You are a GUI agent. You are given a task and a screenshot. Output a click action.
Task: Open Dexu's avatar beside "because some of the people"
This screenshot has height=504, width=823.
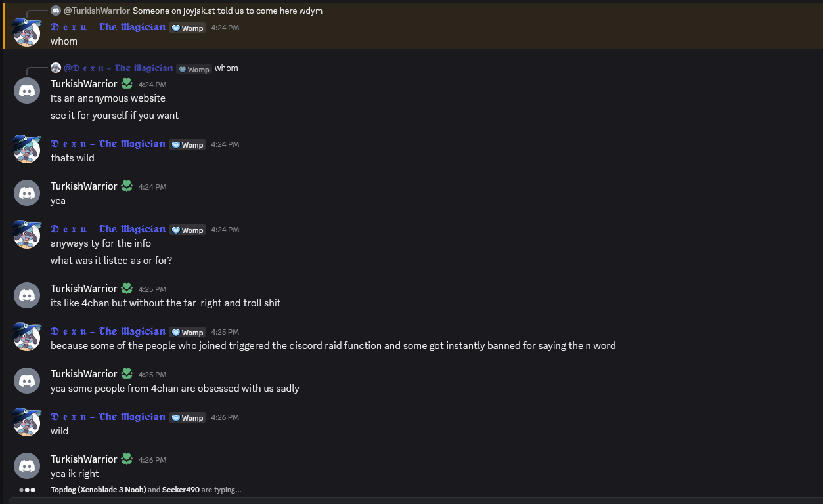[27, 337]
